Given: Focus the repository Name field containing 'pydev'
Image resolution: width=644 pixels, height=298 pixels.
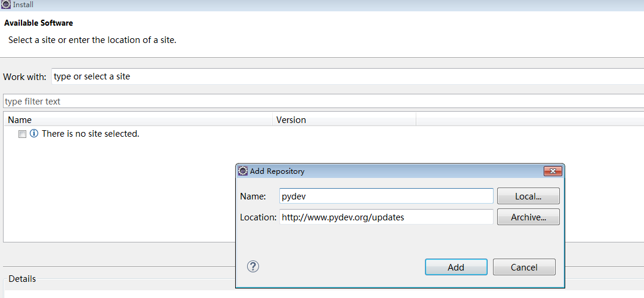Looking at the screenshot, I should click(x=386, y=196).
